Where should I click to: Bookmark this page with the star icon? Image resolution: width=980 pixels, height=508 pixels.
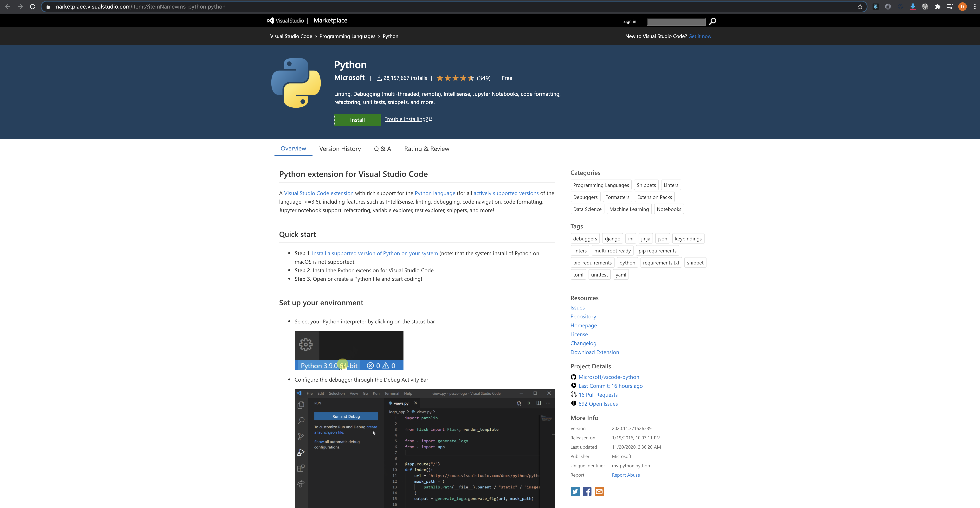(x=860, y=6)
